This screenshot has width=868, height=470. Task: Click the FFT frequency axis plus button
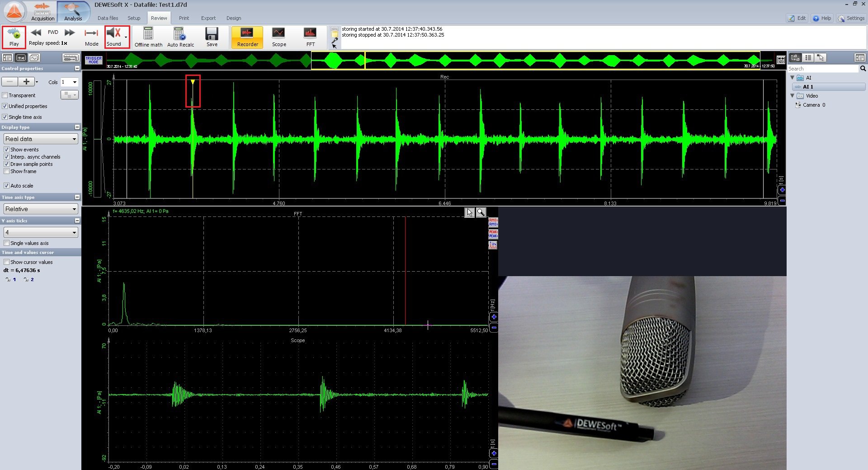click(x=494, y=317)
